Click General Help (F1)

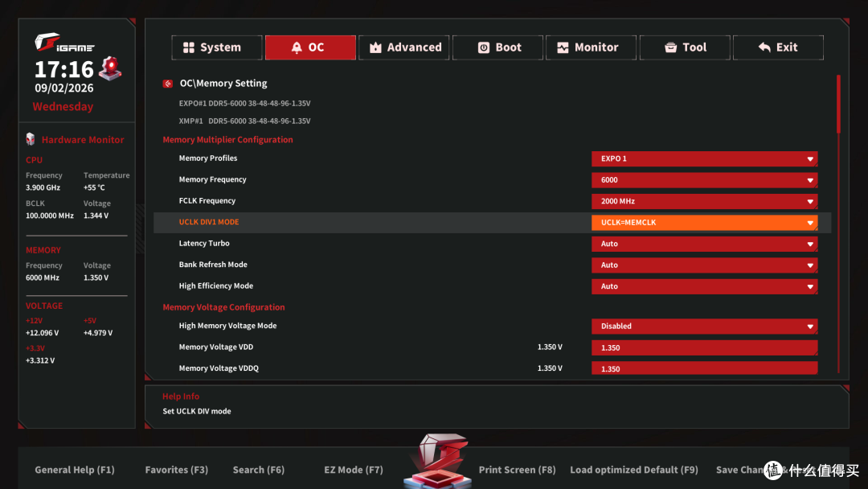click(75, 470)
